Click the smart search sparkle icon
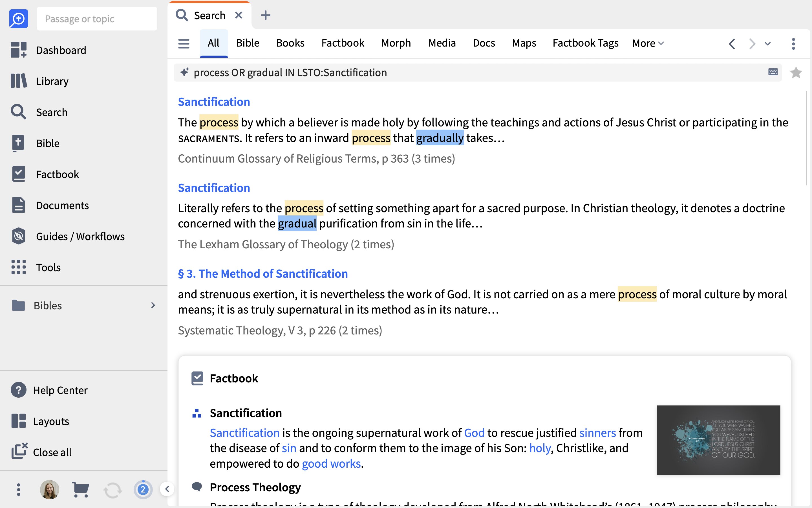Screen dimensions: 812x508 [x=184, y=72]
